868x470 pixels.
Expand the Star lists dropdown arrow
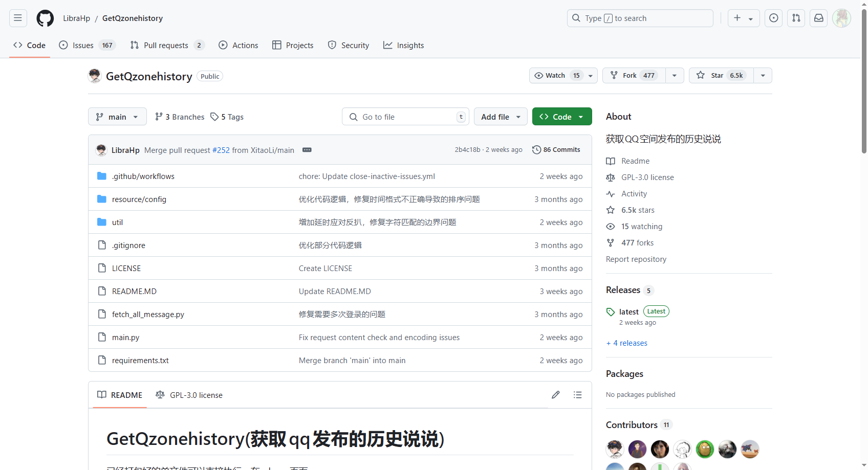pyautogui.click(x=763, y=75)
